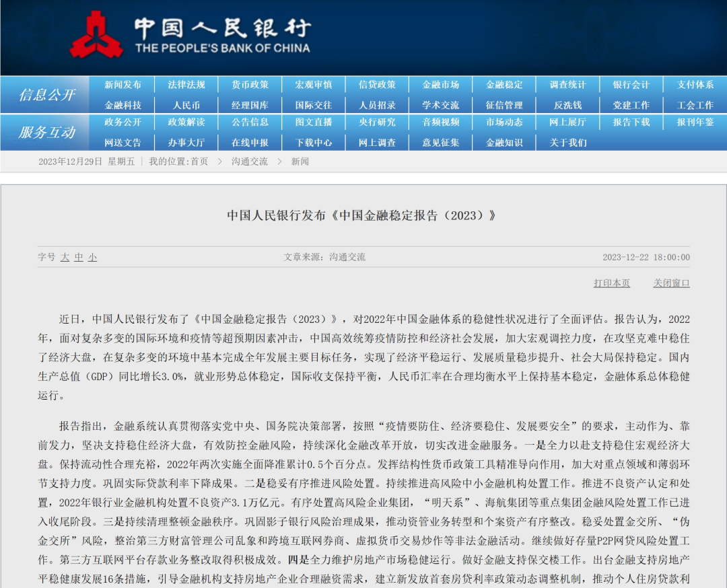The width and height of the screenshot is (727, 588).
Task: Click the 关闭窗口 link
Action: coord(671,283)
